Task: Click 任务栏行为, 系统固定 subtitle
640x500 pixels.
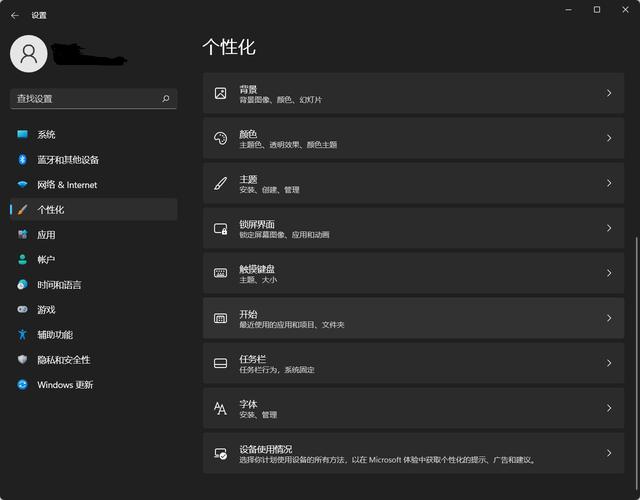Action: click(277, 370)
